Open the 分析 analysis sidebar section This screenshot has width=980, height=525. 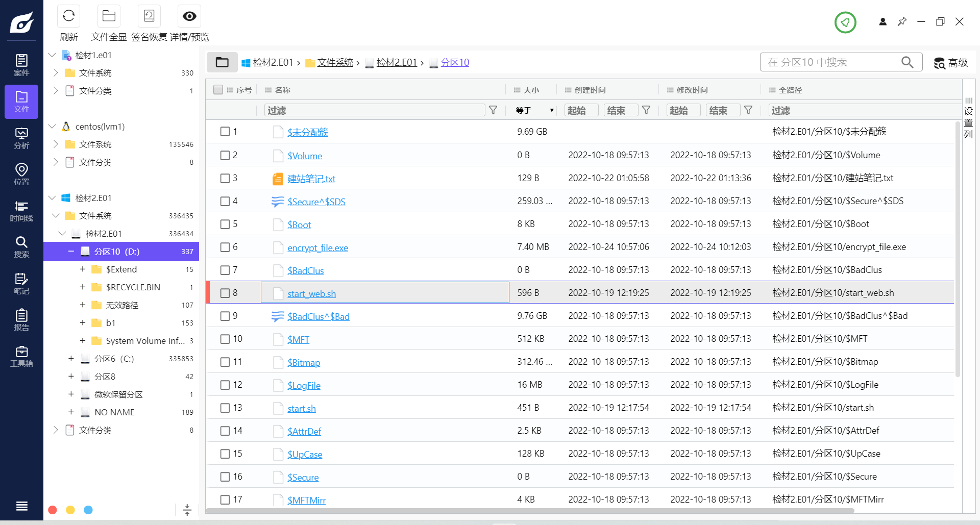click(21, 138)
